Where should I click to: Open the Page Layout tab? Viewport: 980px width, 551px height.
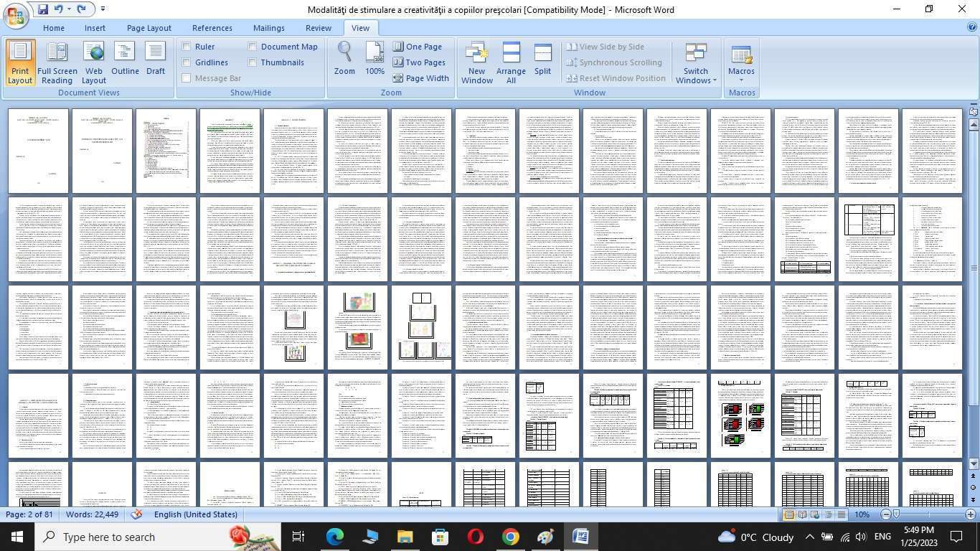tap(149, 28)
